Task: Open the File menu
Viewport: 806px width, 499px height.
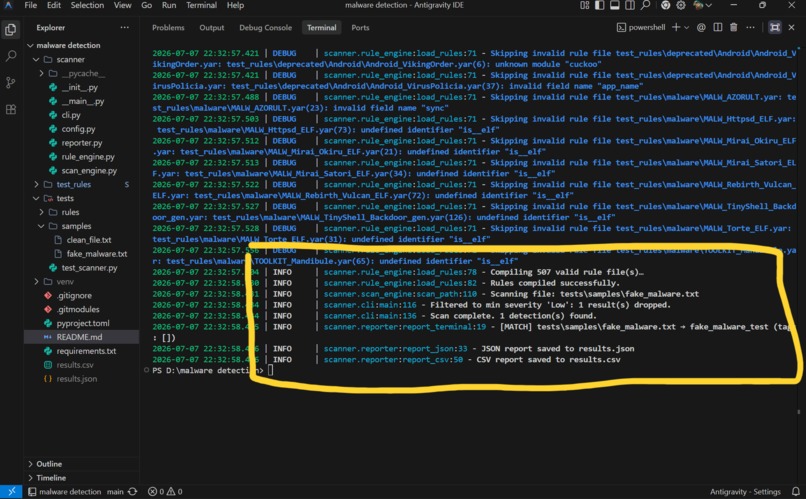Action: [x=31, y=5]
